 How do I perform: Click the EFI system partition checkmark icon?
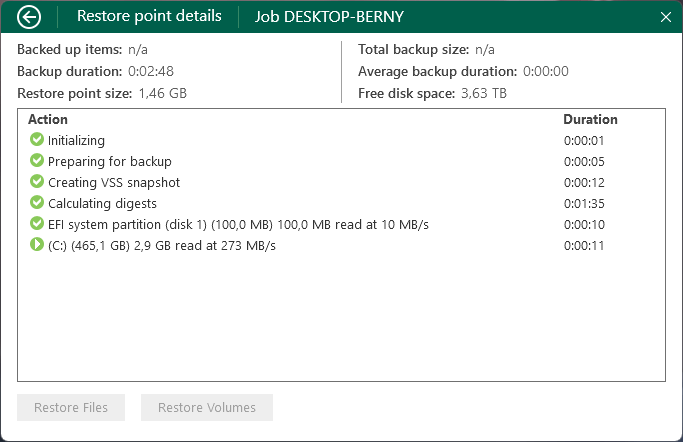[x=37, y=223]
